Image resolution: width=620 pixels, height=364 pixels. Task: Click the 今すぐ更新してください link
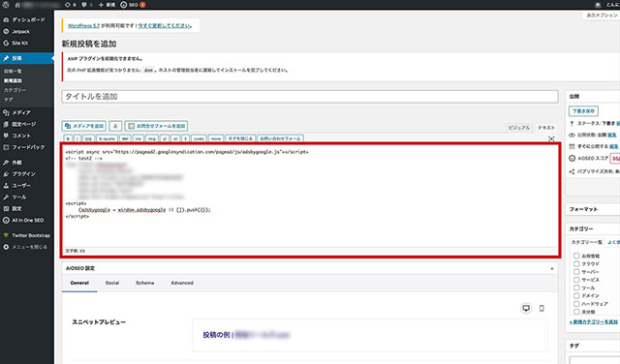pos(164,26)
